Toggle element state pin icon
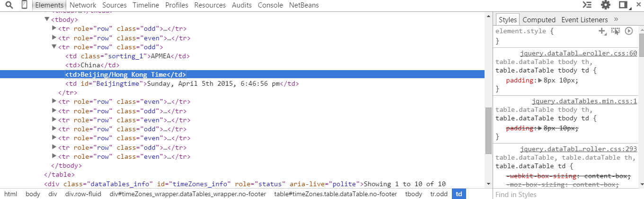 coord(615,31)
